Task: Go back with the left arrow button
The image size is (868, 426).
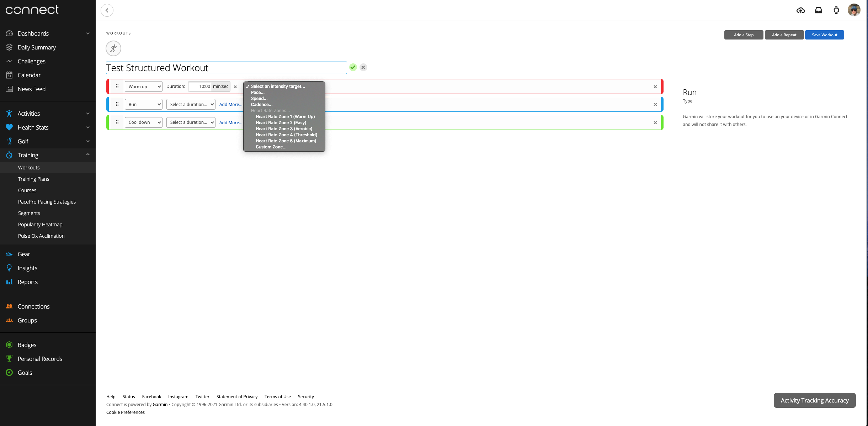Action: [x=107, y=10]
